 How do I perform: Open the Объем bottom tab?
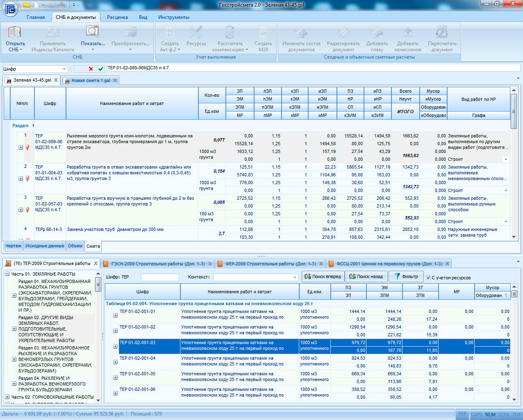click(75, 246)
